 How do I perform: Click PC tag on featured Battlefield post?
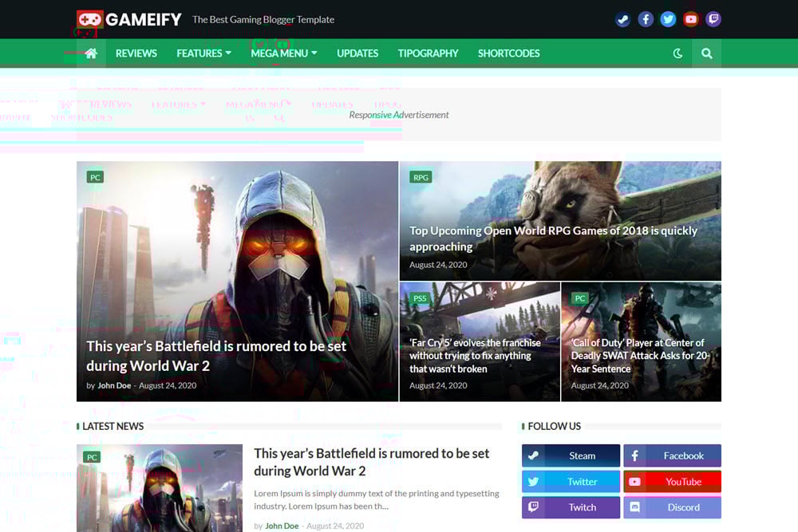click(x=95, y=177)
